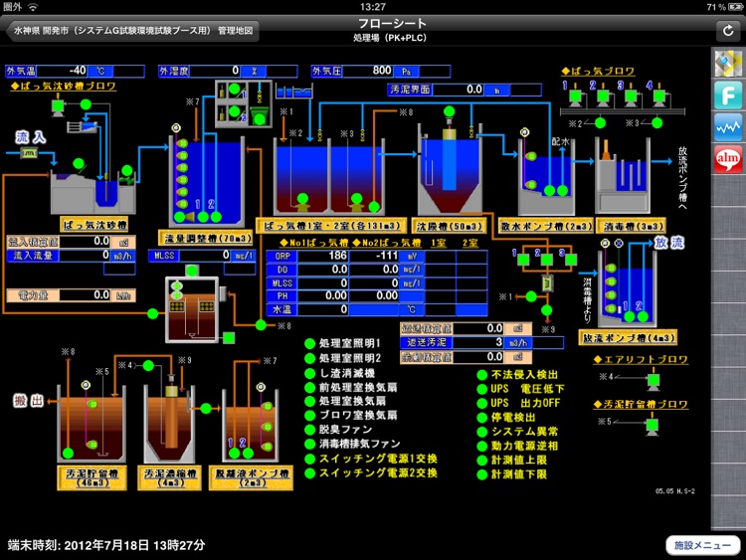This screenshot has width=746, height=560.
Task: Select the ばっ気沈砂槽 tank label
Action: point(94,225)
